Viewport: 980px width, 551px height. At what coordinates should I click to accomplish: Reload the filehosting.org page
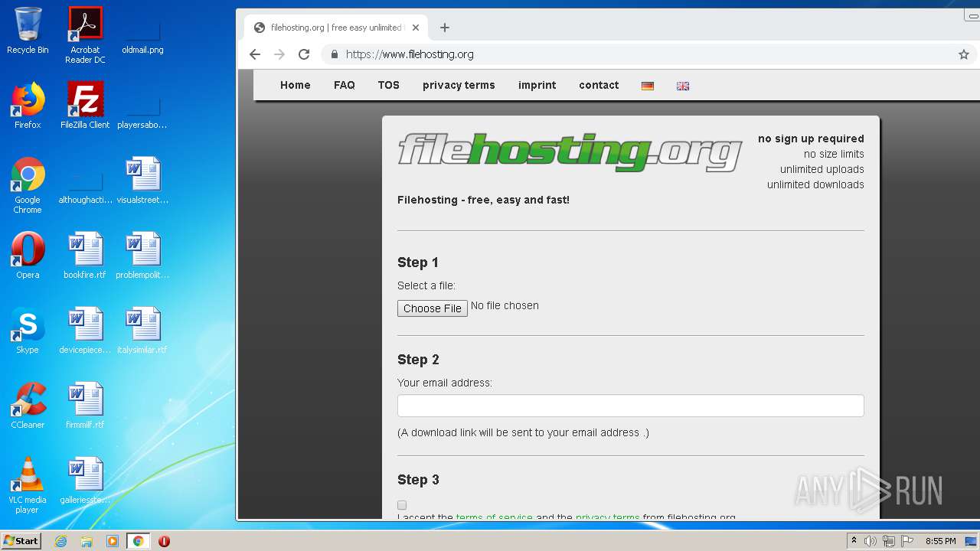[x=304, y=54]
